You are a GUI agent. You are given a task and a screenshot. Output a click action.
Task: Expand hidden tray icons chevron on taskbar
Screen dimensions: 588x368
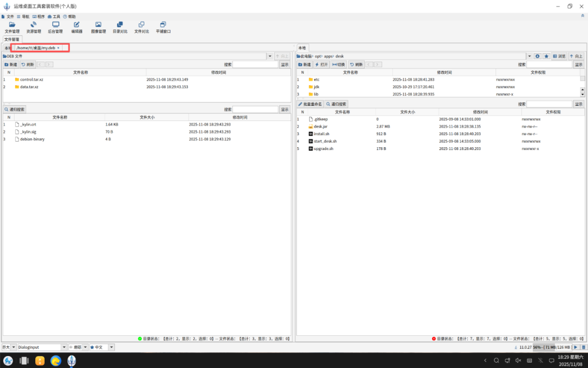click(x=485, y=360)
